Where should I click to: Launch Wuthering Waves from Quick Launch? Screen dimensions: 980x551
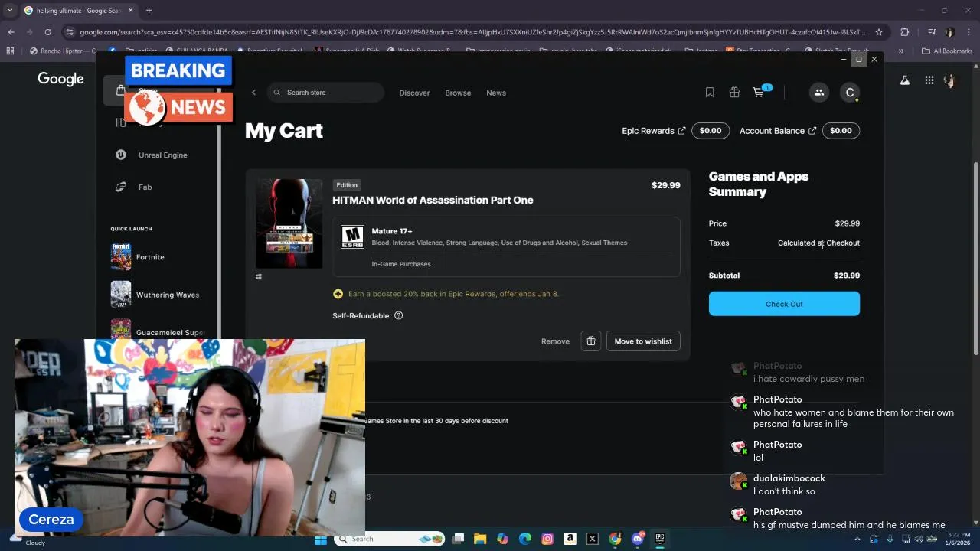click(168, 295)
